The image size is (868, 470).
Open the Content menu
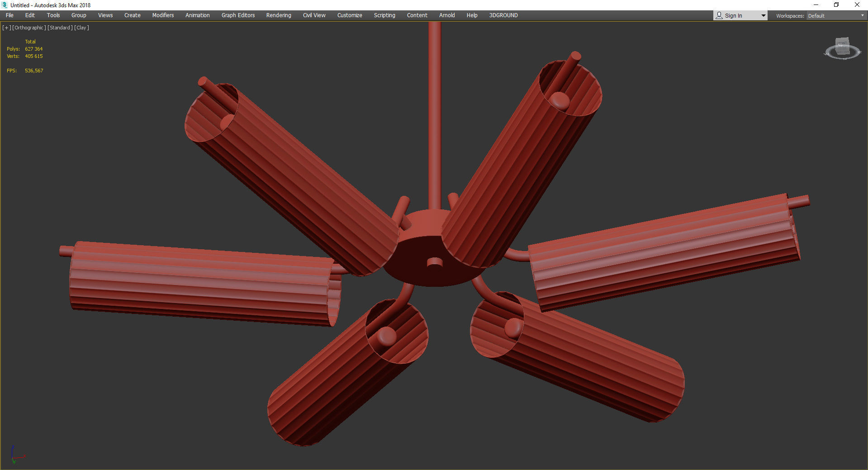pyautogui.click(x=417, y=15)
